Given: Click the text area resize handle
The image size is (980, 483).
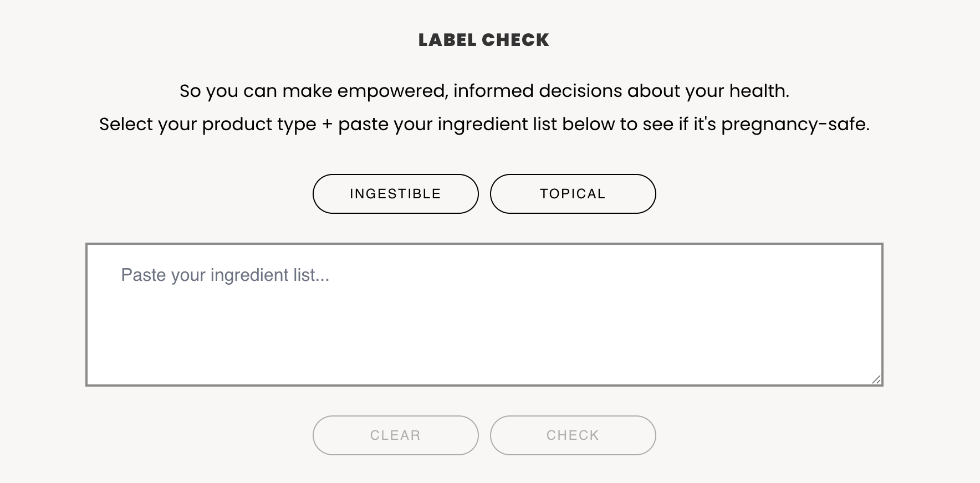Looking at the screenshot, I should [x=876, y=379].
